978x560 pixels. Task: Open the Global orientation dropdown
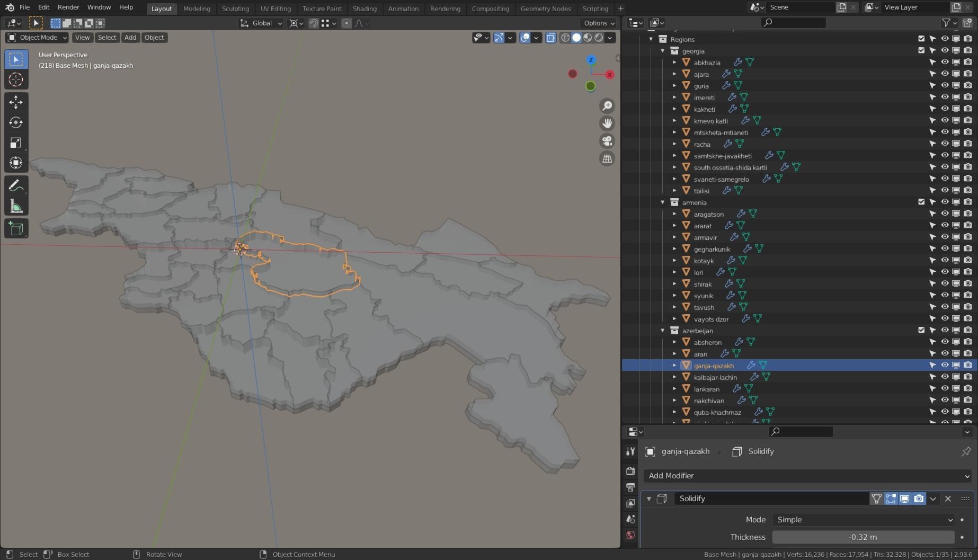tap(261, 23)
